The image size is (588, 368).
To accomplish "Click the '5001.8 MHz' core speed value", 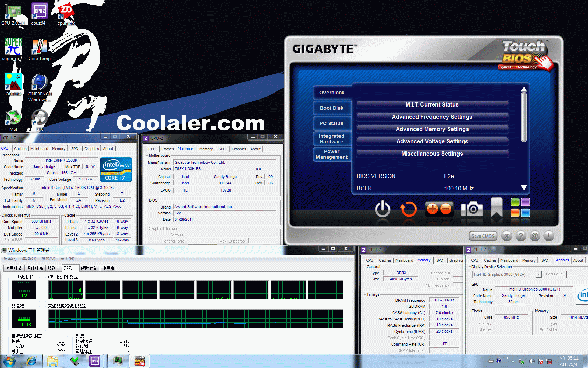I will [42, 221].
